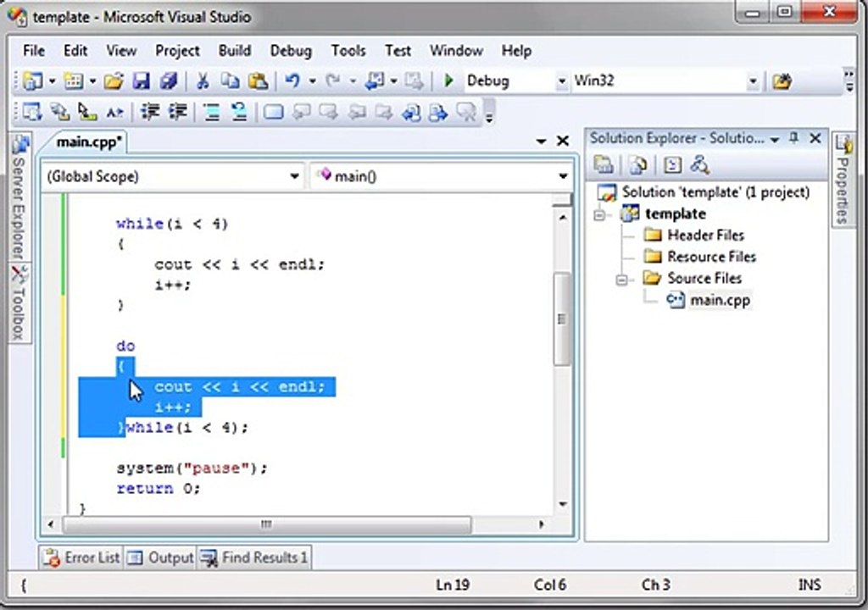Click the Increase Line Indent icon
Screen dimensions: 868x610
tap(178, 113)
